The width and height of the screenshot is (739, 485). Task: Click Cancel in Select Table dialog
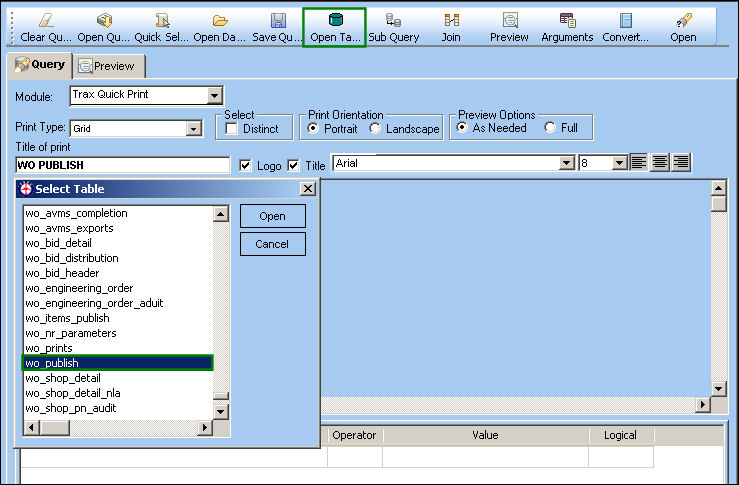(x=272, y=244)
